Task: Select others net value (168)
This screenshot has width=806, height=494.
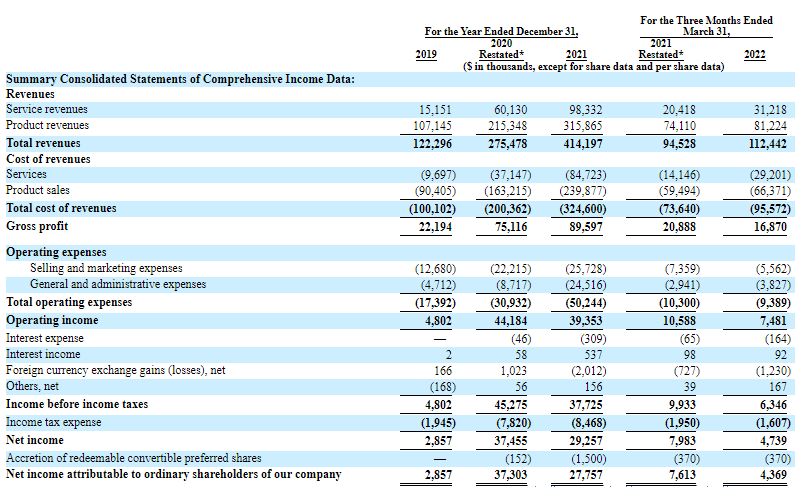Action: 443,387
